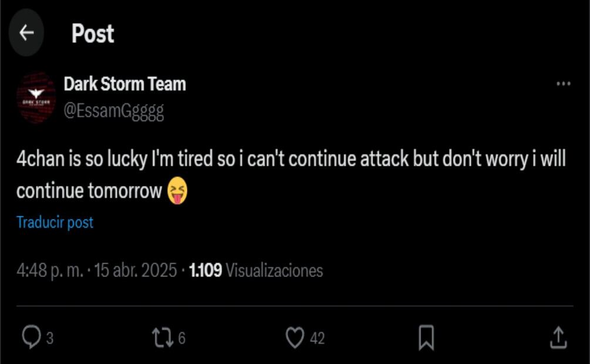Open the @EssamGgggg handle link
This screenshot has width=590, height=364.
coord(113,111)
